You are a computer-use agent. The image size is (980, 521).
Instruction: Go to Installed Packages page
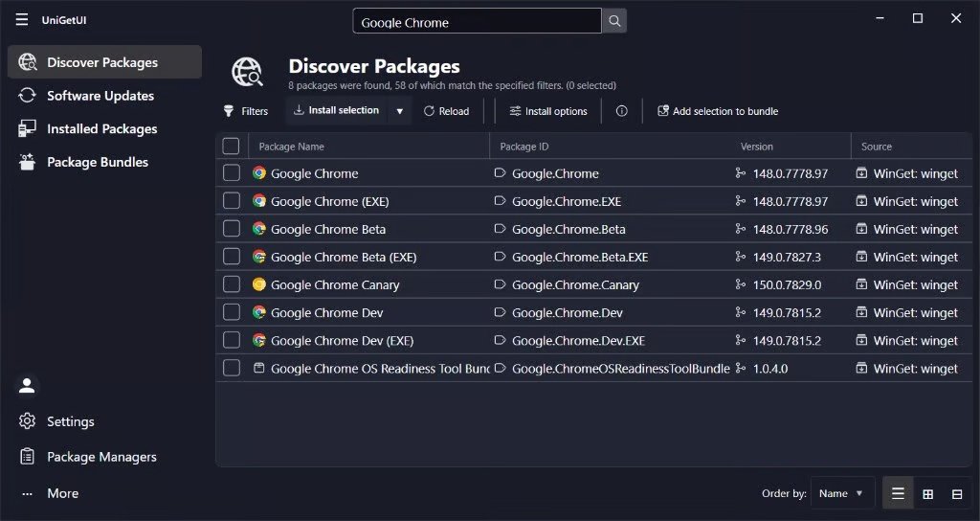click(x=104, y=128)
